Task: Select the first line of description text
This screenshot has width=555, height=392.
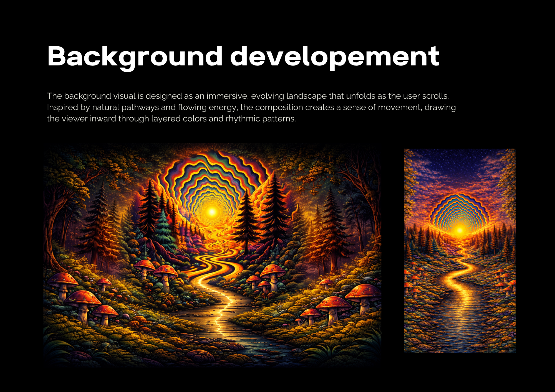Action: (x=248, y=96)
